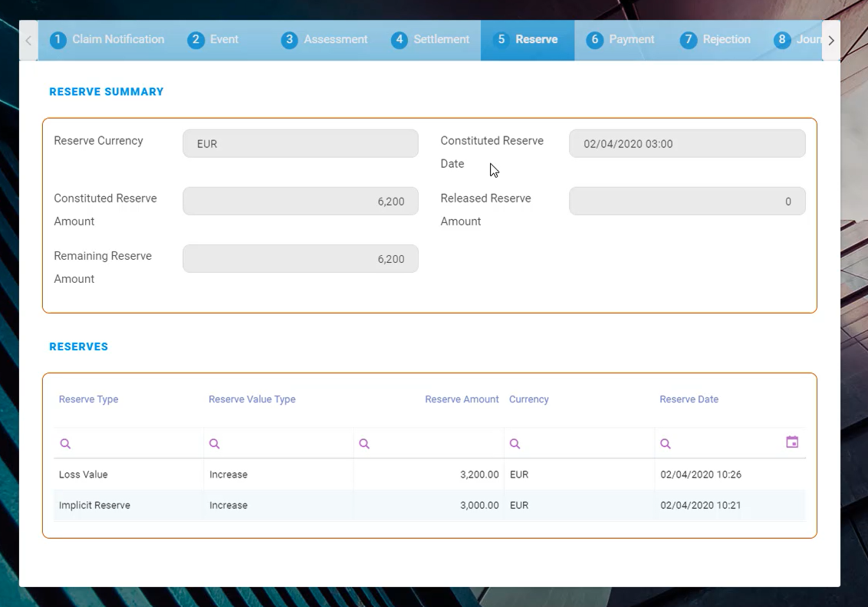The height and width of the screenshot is (607, 868).
Task: Click search icon in Reserve Type filter
Action: point(65,444)
